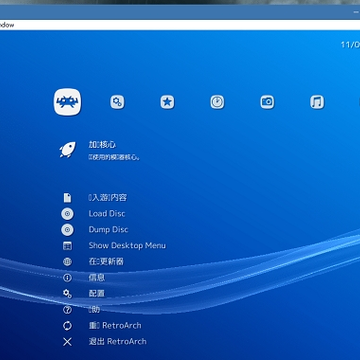Select the restart RetroArch entry
Image resolution: width=360 pixels, height=360 pixels.
click(115, 326)
